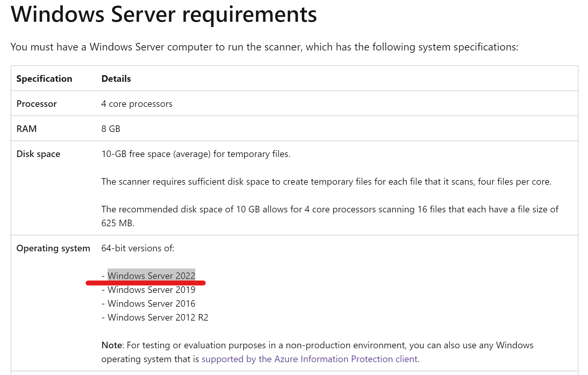Select the Disk space row label
The width and height of the screenshot is (588, 375).
pos(38,154)
